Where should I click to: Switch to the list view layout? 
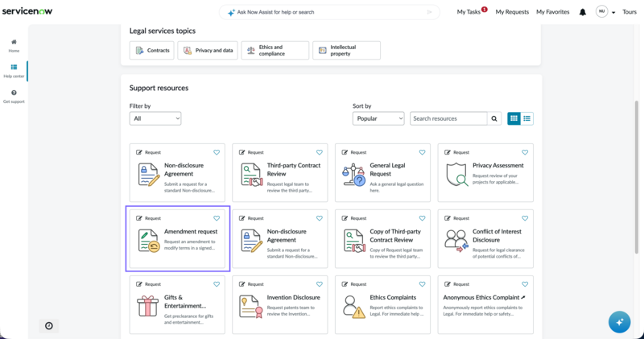[527, 118]
